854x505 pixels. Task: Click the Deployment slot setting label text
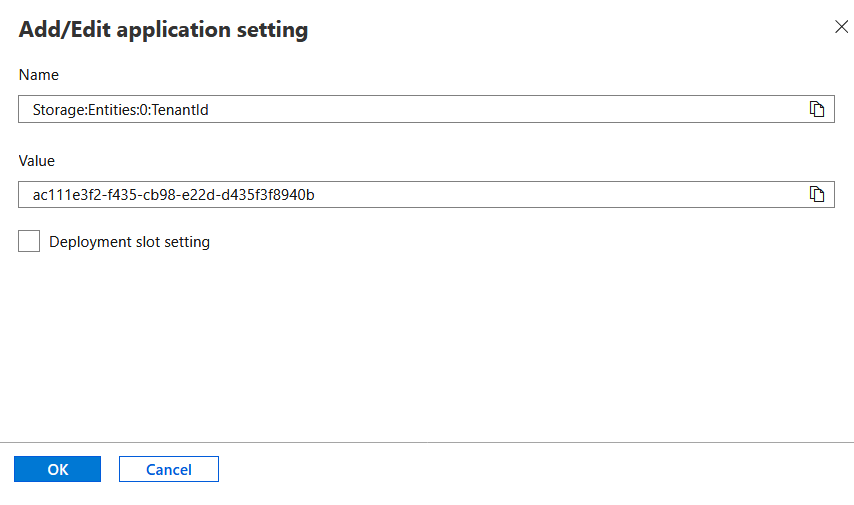click(129, 242)
